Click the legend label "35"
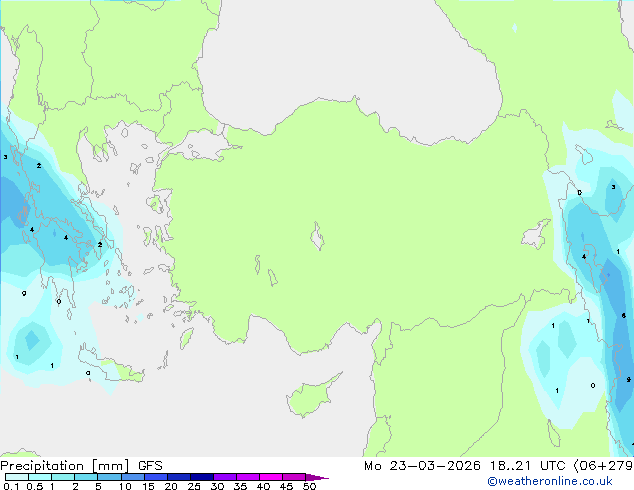This screenshot has height=490, width=634. point(240,486)
